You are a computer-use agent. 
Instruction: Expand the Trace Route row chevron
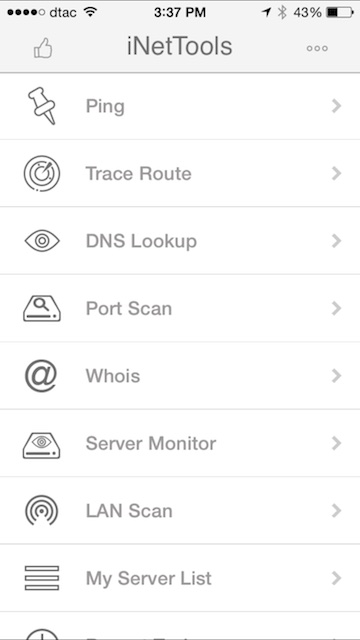click(336, 173)
